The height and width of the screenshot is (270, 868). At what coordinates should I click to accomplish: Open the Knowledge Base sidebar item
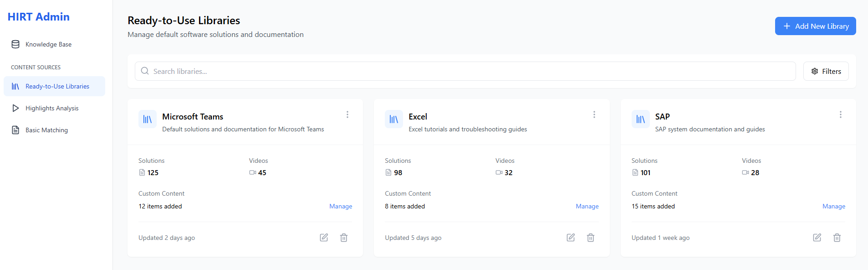click(48, 44)
